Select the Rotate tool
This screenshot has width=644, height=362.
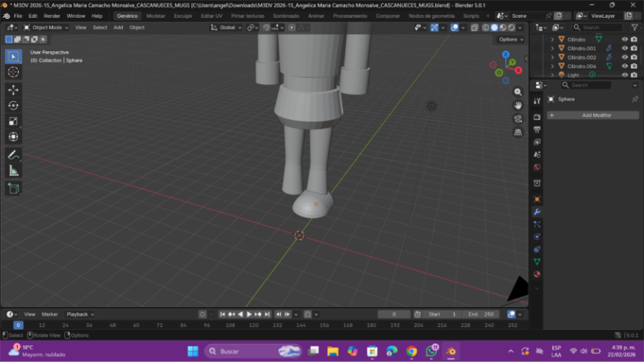click(13, 105)
